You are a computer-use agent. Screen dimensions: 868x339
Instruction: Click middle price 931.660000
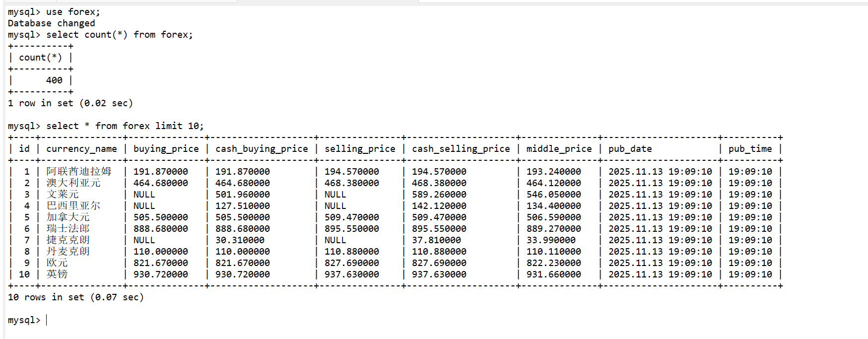pos(554,274)
